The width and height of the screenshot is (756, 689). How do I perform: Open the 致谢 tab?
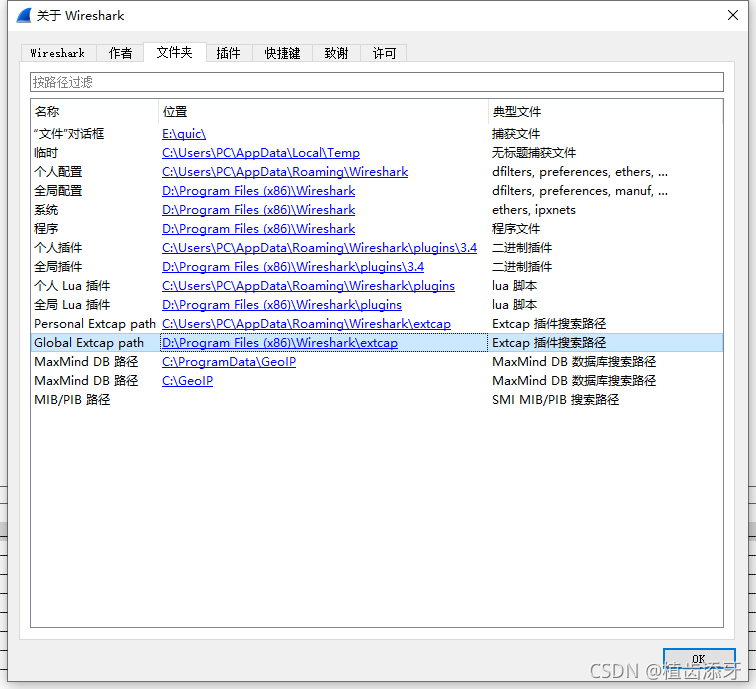click(x=337, y=53)
